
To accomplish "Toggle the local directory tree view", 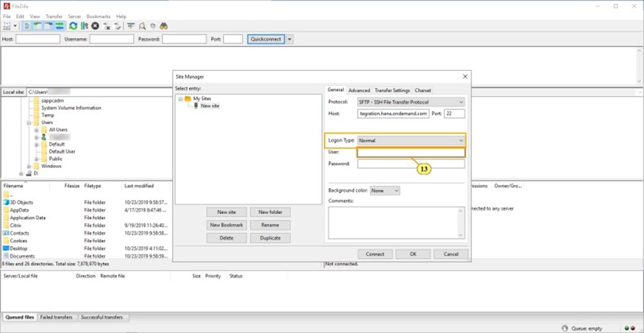I will (x=38, y=26).
